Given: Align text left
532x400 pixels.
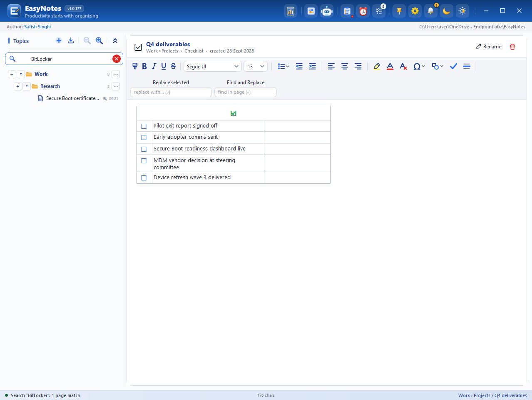Looking at the screenshot, I should pos(331,66).
